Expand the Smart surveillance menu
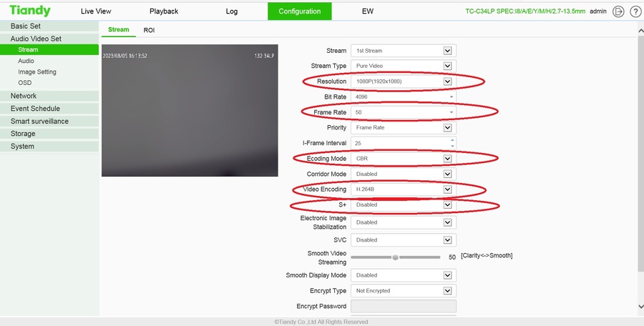 [x=49, y=121]
